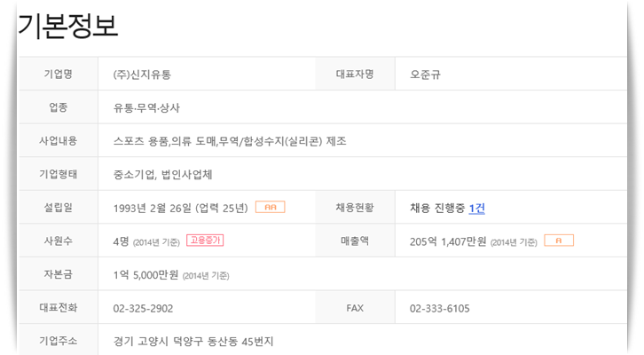The width and height of the screenshot is (644, 355).
Task: Click the 사업내용 description text
Action: click(230, 141)
